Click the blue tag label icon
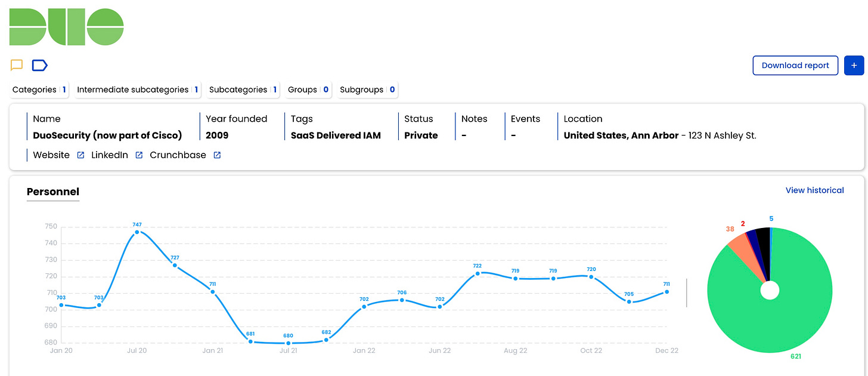Screen dimensions: 868x376 [40, 65]
